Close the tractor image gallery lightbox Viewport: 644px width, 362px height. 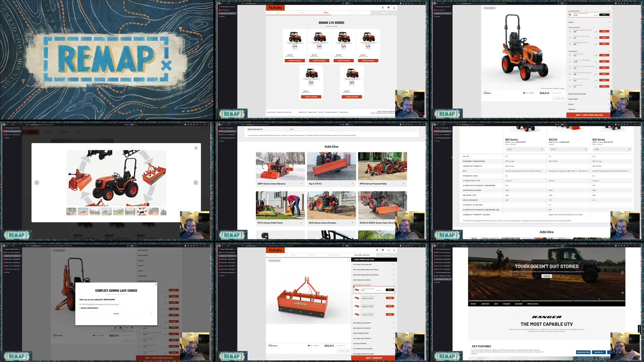[x=196, y=148]
